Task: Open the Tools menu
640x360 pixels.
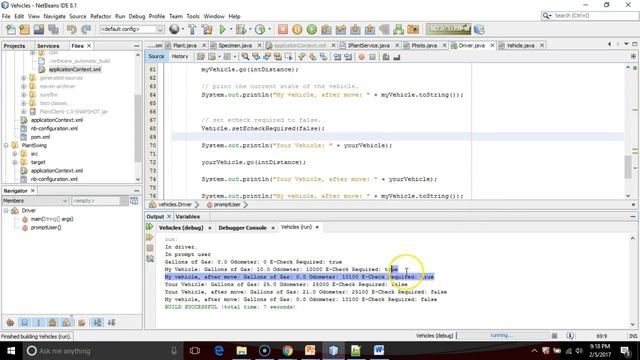Action: [x=193, y=16]
